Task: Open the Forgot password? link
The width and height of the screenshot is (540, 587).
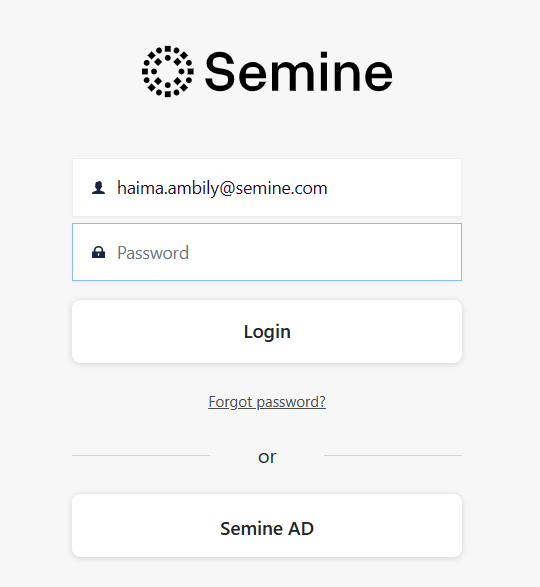Action: click(267, 402)
